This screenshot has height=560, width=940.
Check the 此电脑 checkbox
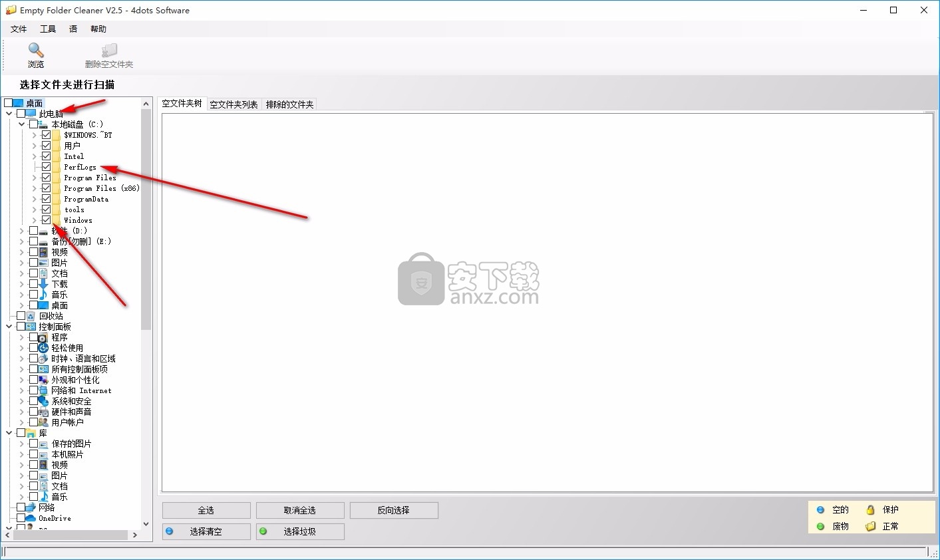tap(21, 114)
